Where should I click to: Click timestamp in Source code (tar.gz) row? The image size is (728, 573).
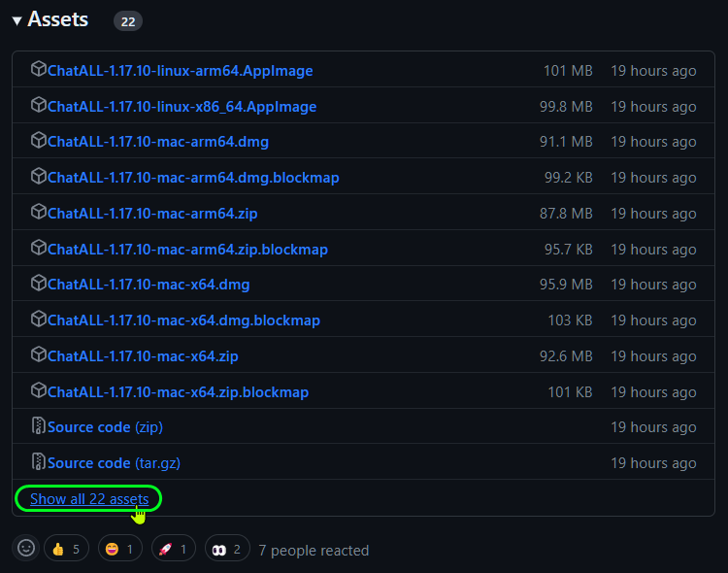pyautogui.click(x=653, y=463)
